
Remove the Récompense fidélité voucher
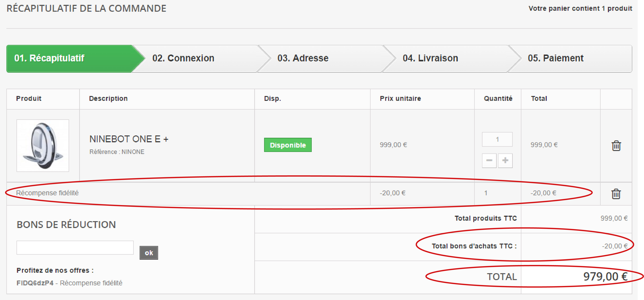[x=616, y=194]
